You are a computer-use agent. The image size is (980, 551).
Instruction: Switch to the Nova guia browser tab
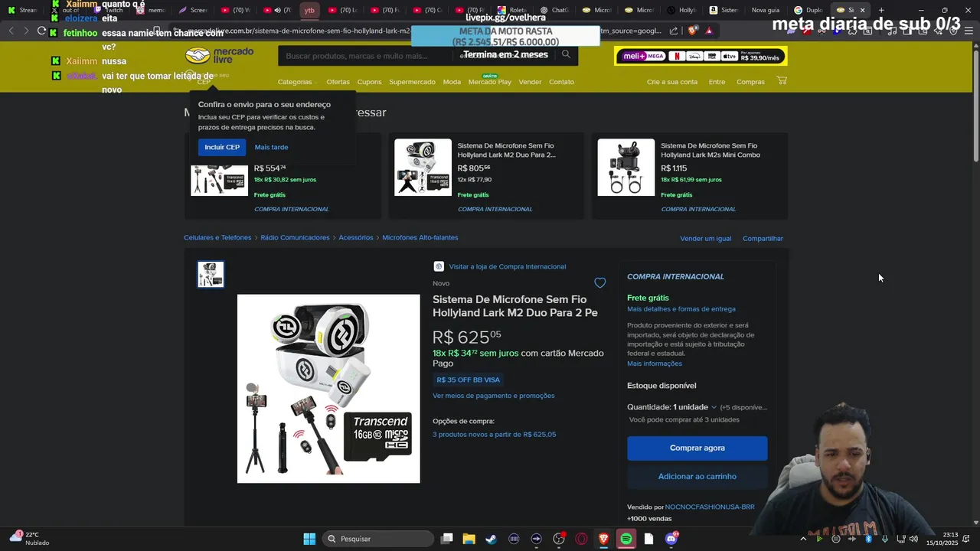tap(766, 10)
